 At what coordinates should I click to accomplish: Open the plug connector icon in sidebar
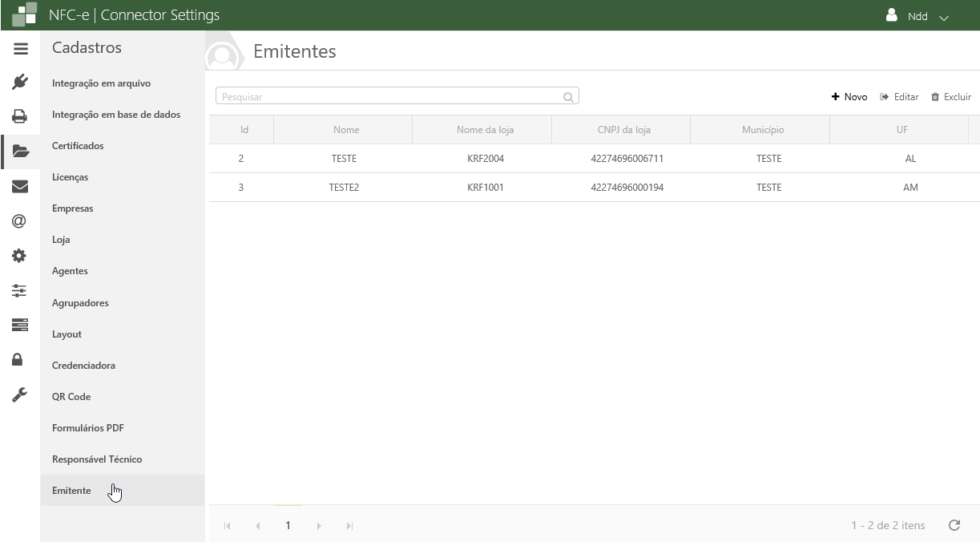(x=20, y=82)
